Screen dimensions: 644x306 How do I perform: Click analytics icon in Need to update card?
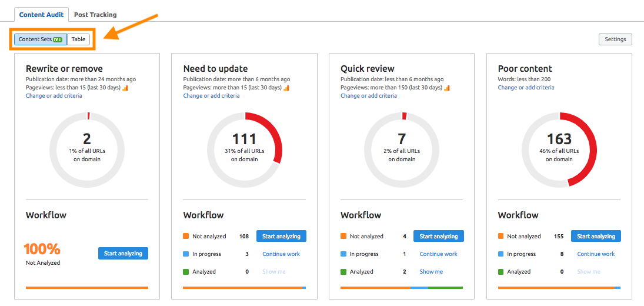(x=286, y=88)
